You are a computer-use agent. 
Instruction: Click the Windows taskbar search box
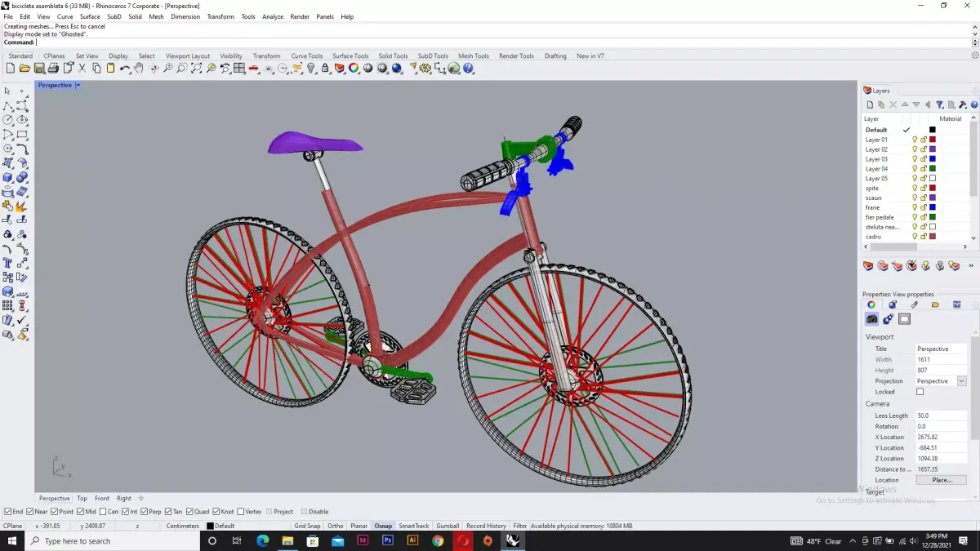click(112, 541)
